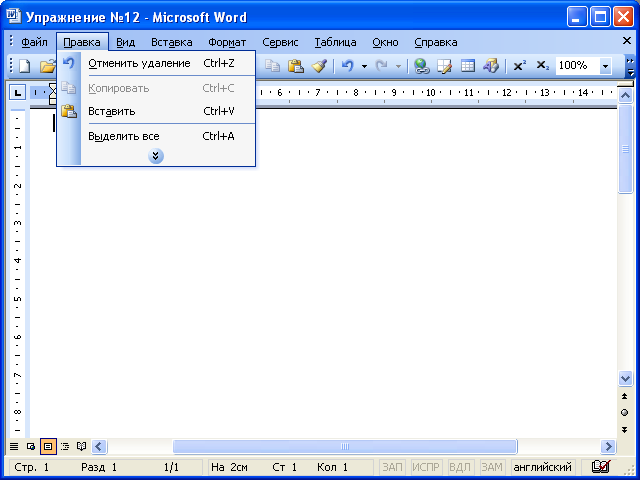Toggle the ЗАМ overtype mode indicator

491,467
